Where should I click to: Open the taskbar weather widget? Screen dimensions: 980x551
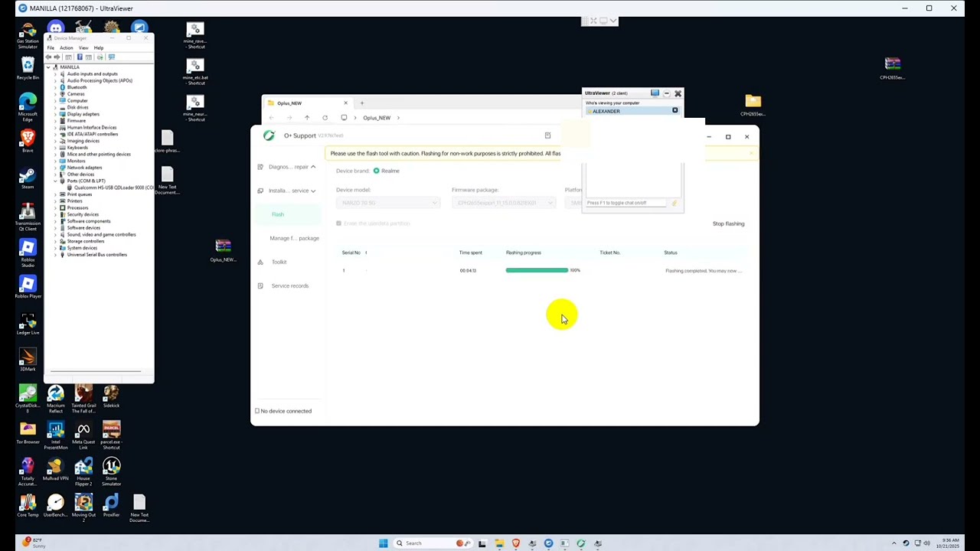[x=34, y=543]
